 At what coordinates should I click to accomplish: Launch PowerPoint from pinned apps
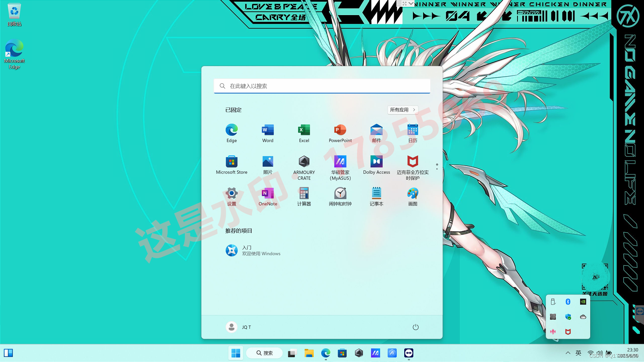[x=340, y=133]
